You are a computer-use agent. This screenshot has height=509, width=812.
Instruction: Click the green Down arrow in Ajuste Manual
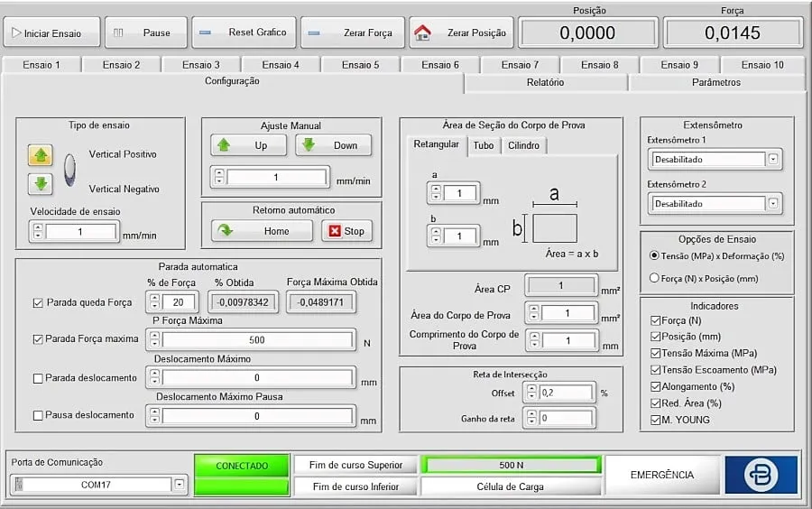(x=309, y=145)
